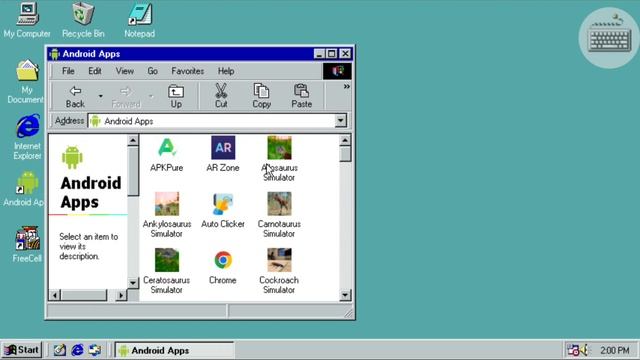Click the Windows logo throbber
The image size is (640, 360).
tap(337, 71)
